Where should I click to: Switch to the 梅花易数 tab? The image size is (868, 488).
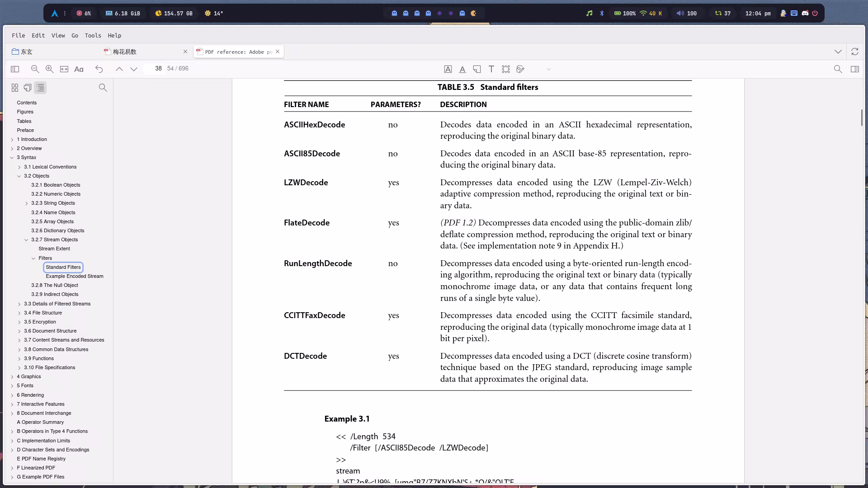[125, 52]
